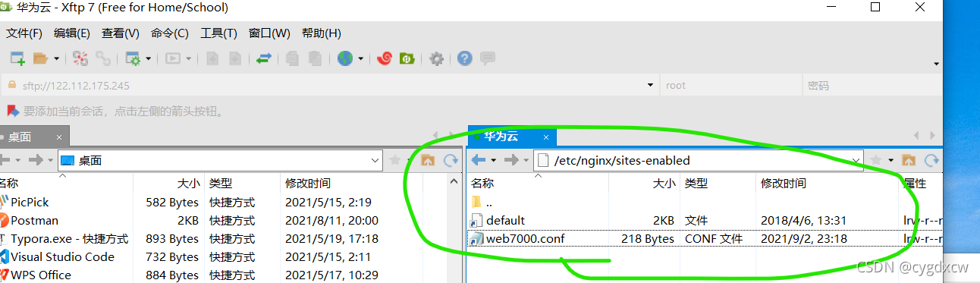This screenshot has width=980, height=283.
Task: Click the transfer-right page icon
Action: pyautogui.click(x=235, y=58)
